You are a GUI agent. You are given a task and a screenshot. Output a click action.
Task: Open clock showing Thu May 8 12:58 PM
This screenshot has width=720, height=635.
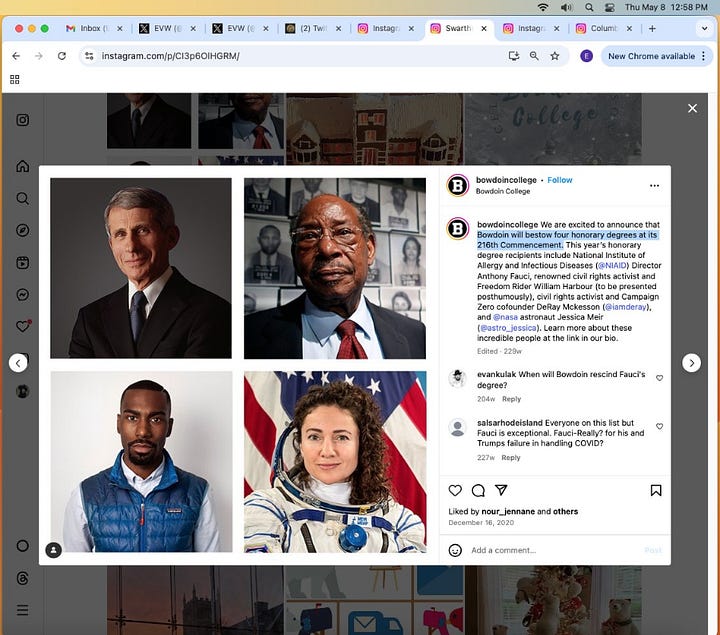[666, 7]
